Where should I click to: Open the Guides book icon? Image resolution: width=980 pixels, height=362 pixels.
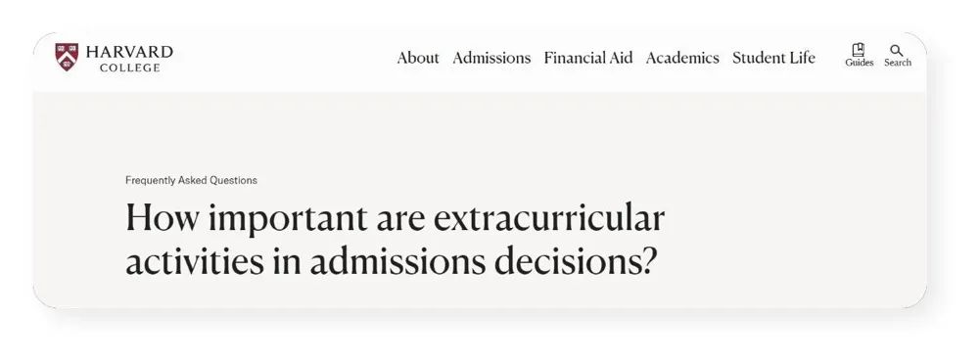pyautogui.click(x=859, y=50)
